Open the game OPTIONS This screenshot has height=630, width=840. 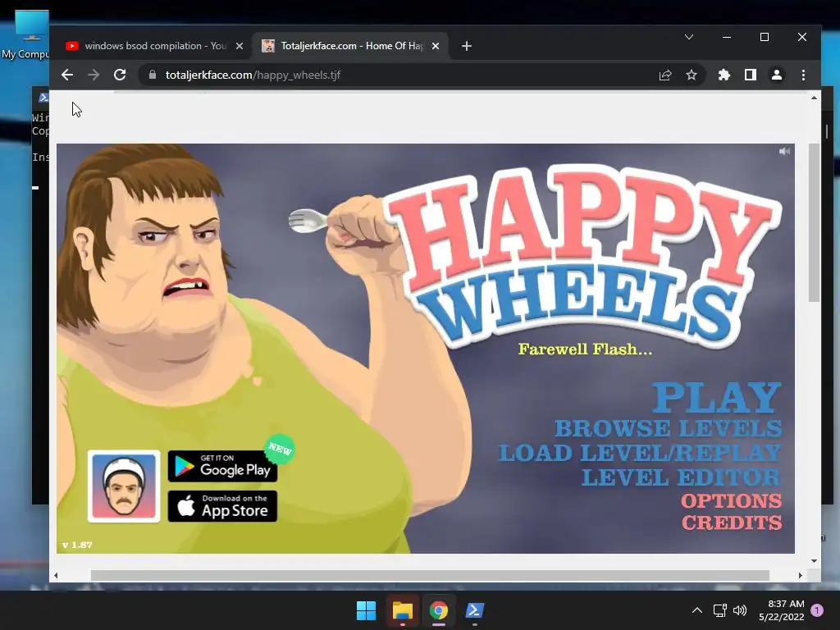[x=731, y=501]
